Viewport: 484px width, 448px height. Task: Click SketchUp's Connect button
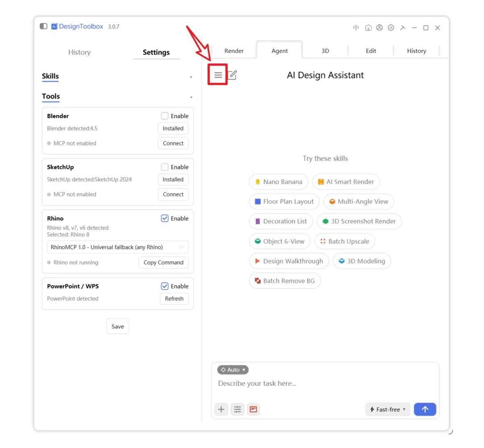tap(173, 194)
